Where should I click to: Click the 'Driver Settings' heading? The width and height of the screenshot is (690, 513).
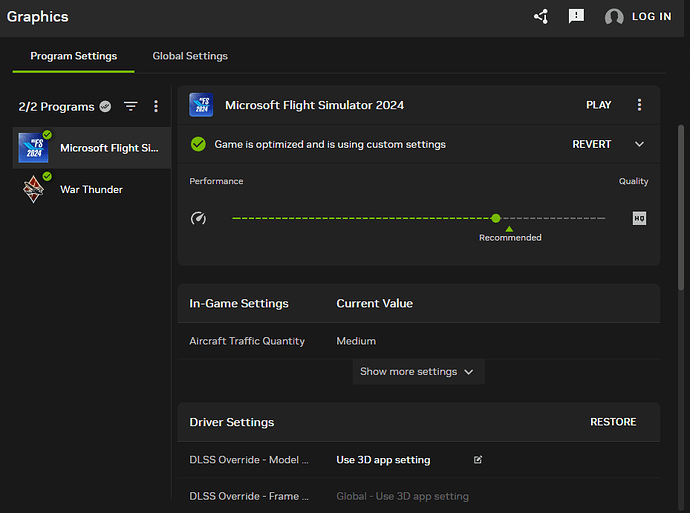click(x=231, y=422)
